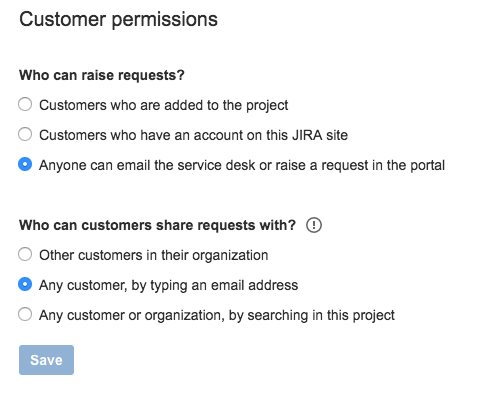Click the 'Customers who are added to the project' label text
This screenshot has width=490, height=394.
[x=164, y=105]
